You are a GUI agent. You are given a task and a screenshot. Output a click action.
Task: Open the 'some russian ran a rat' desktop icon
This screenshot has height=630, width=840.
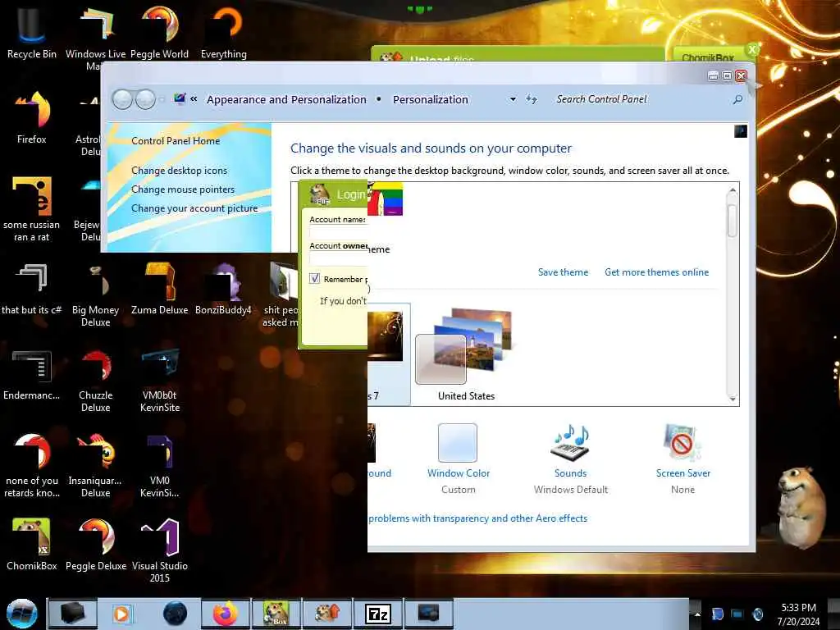[x=31, y=209]
